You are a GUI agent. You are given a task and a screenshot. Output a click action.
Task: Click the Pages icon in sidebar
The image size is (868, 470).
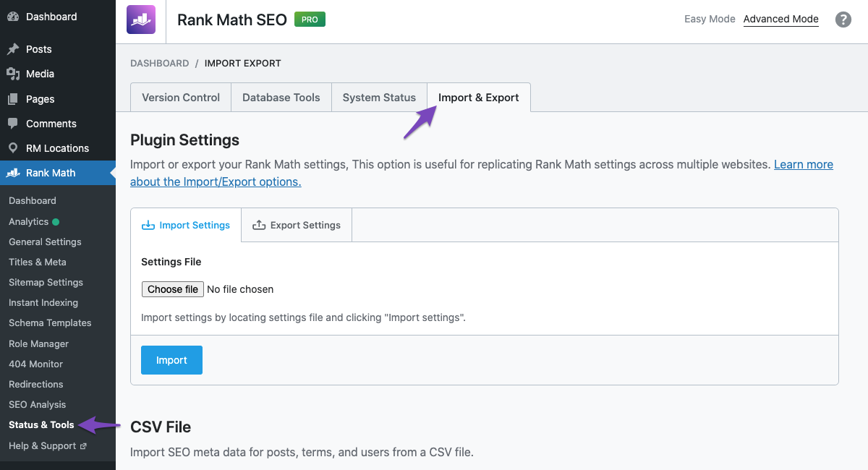(x=13, y=99)
